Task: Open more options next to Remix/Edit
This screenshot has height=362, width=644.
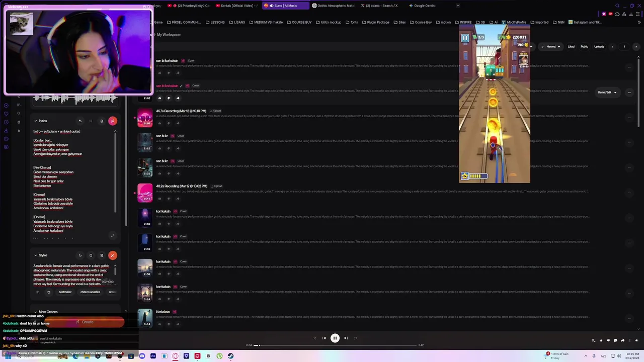Action: pyautogui.click(x=629, y=93)
